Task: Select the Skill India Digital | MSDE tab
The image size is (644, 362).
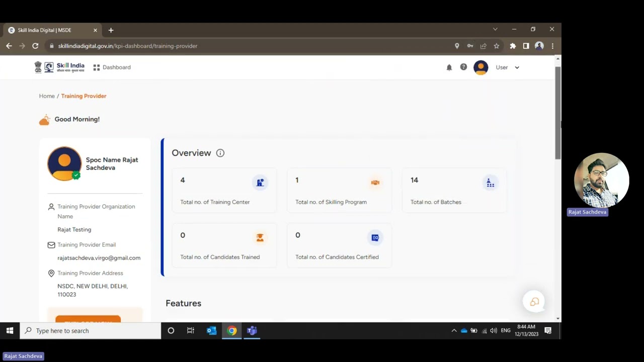Action: pyautogui.click(x=52, y=30)
